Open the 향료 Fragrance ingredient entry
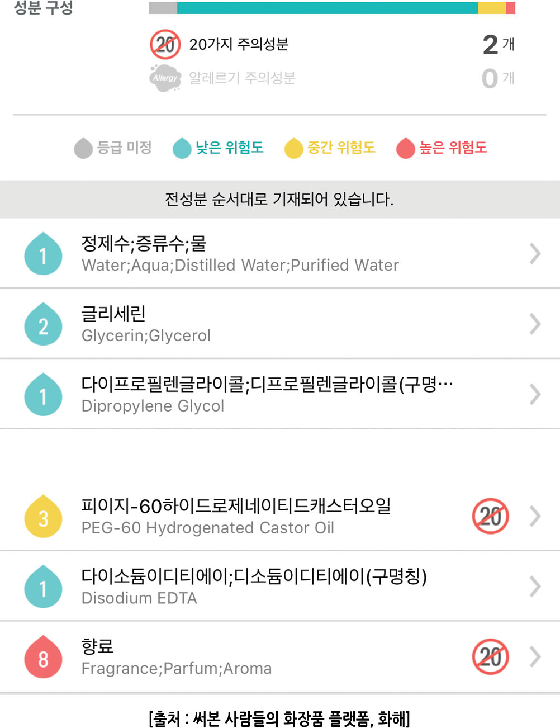560x728 pixels. click(x=280, y=656)
